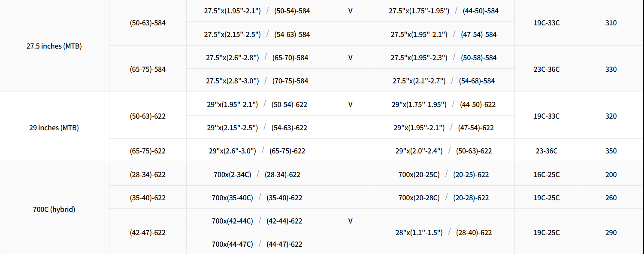Screen dimensions: 644x254
Task: Select the 16C-25C rim width cell
Action: pyautogui.click(x=547, y=174)
